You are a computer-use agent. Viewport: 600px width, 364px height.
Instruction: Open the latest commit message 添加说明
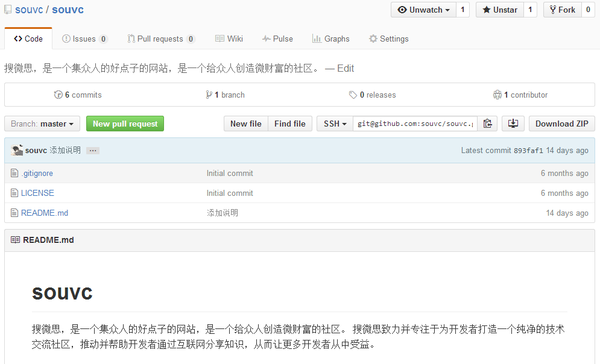tap(65, 150)
